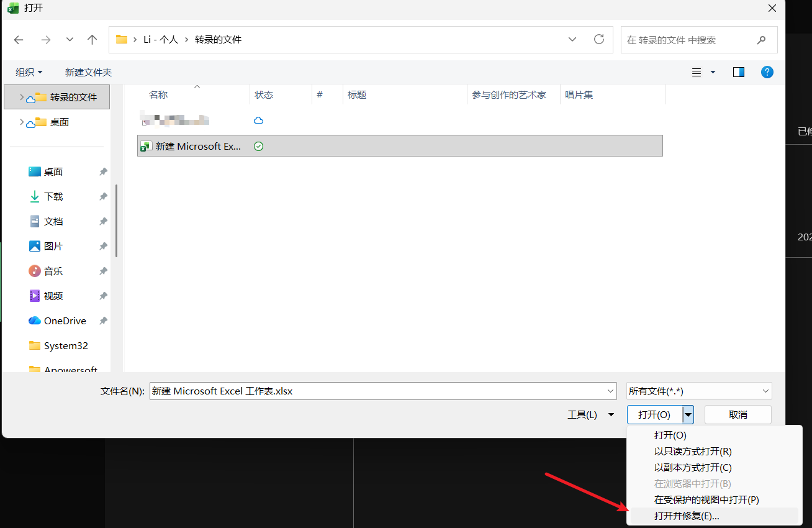Open OneDrive in quick access
Screen dimensions: 812x528
click(57, 321)
